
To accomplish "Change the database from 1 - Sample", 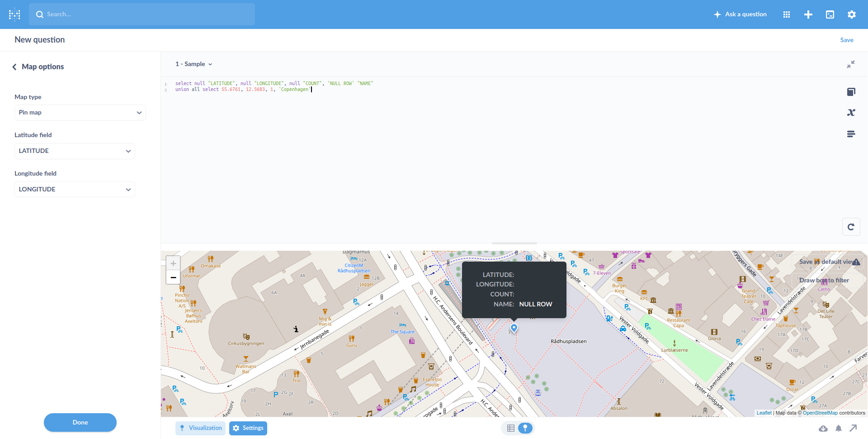I will [x=193, y=64].
